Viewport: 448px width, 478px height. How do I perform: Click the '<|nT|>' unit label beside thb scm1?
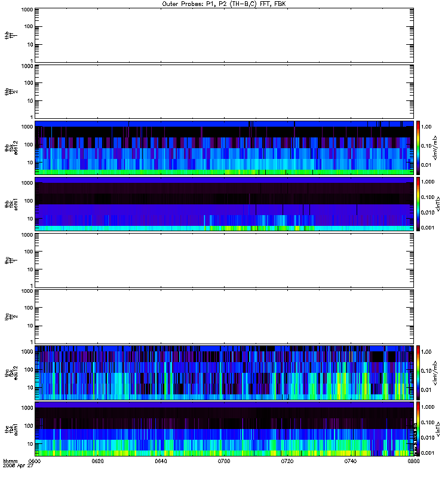(x=438, y=204)
